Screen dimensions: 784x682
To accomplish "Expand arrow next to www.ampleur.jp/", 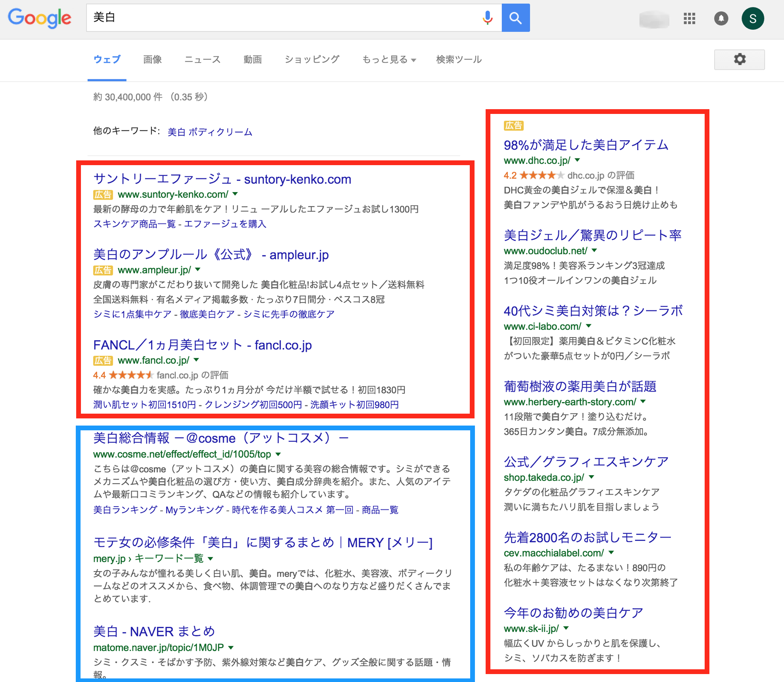I will click(198, 270).
